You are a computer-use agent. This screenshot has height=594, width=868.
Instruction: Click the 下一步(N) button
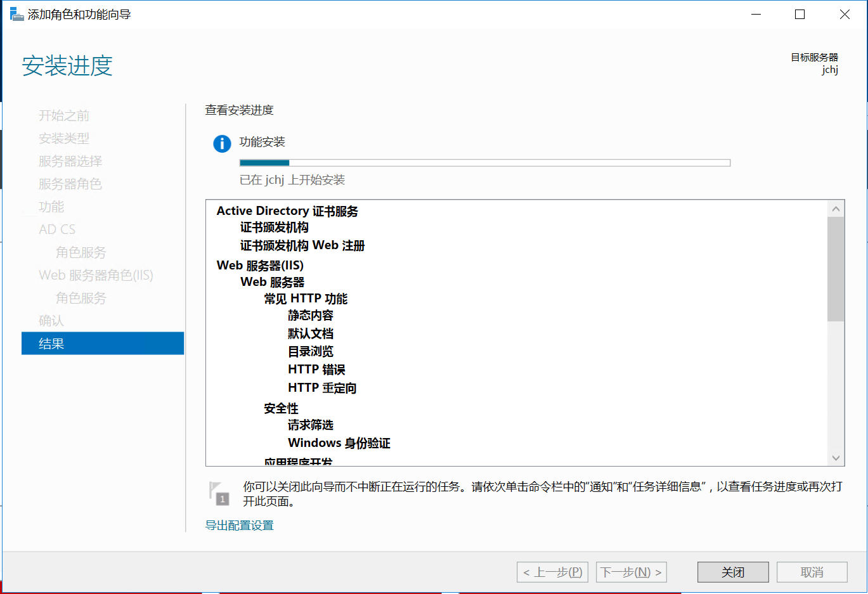click(x=632, y=572)
